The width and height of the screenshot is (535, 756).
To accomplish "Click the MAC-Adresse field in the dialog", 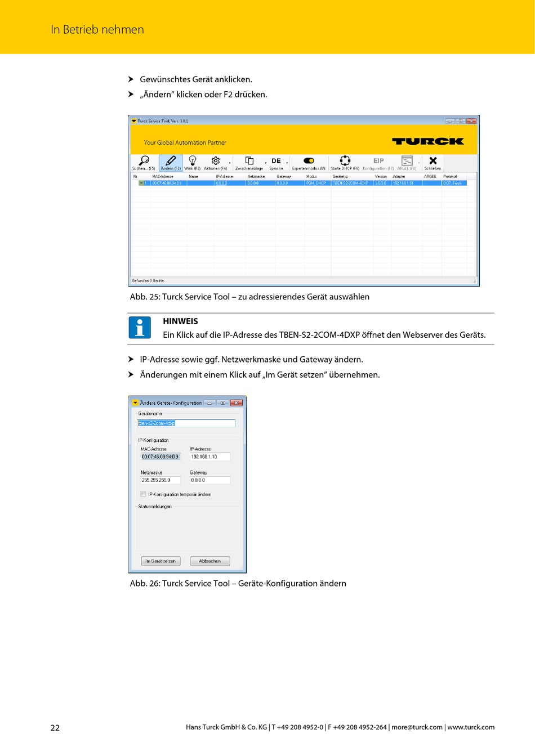I will pyautogui.click(x=160, y=457).
